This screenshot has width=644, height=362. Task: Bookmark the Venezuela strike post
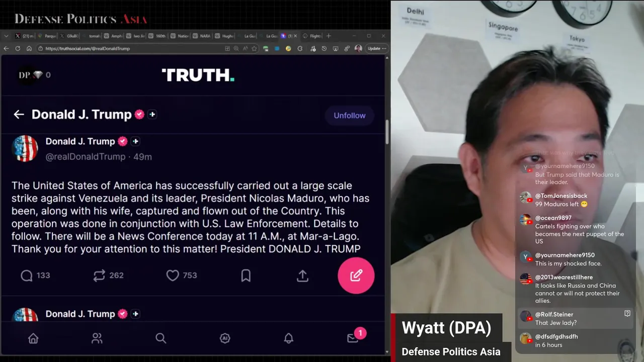pyautogui.click(x=246, y=275)
